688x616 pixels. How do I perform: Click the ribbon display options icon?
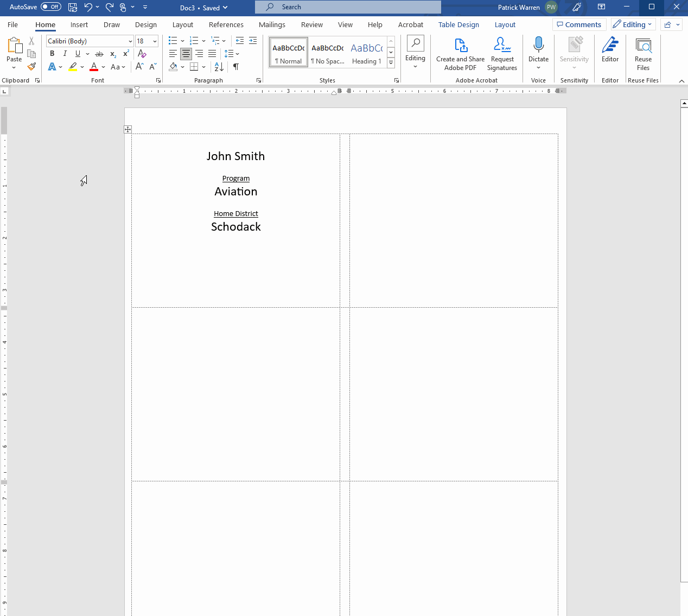[x=601, y=7]
